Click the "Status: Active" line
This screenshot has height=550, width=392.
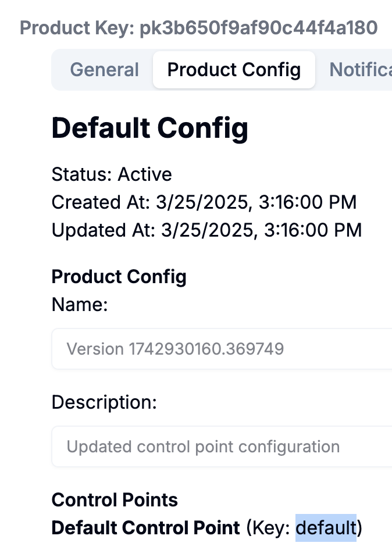pos(112,174)
